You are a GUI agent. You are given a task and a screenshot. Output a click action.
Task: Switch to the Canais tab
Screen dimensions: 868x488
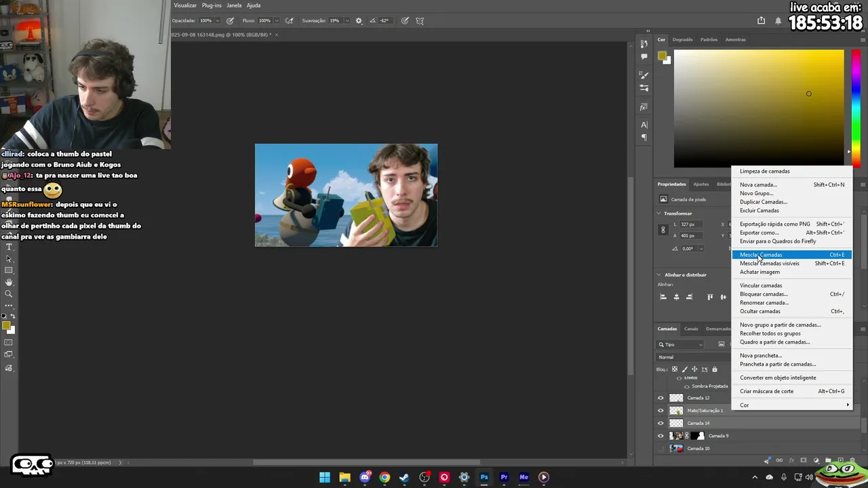pos(691,329)
